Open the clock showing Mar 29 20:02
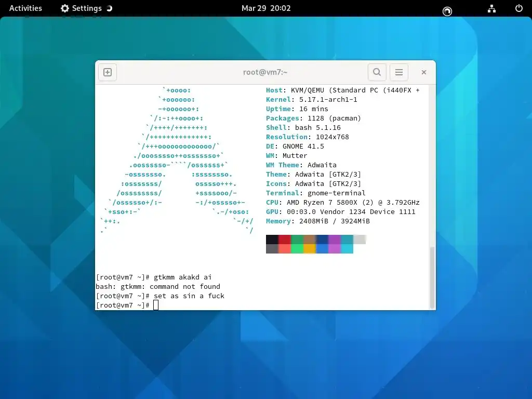Screen dimensions: 532x399 tap(266, 8)
